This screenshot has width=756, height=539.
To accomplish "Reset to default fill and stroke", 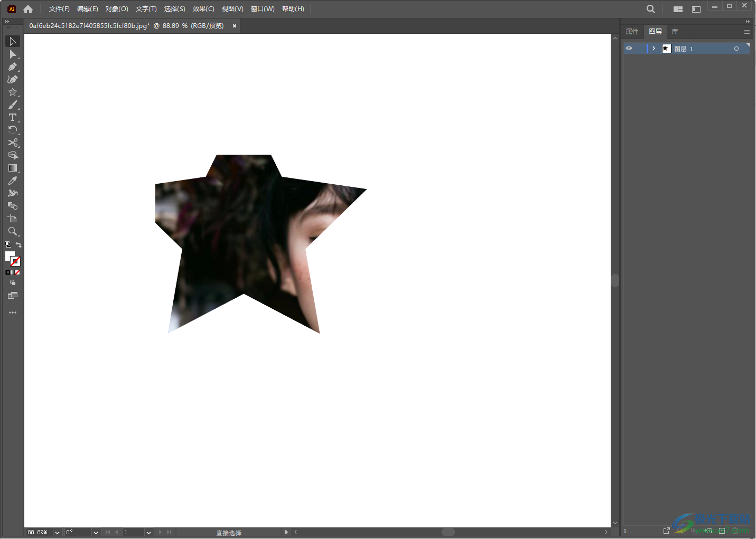I will (8, 244).
